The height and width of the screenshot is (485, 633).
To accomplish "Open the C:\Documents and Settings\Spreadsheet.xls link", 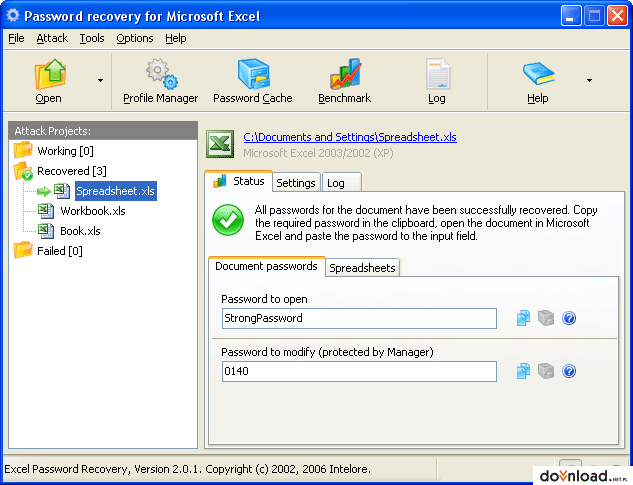I will [x=350, y=137].
